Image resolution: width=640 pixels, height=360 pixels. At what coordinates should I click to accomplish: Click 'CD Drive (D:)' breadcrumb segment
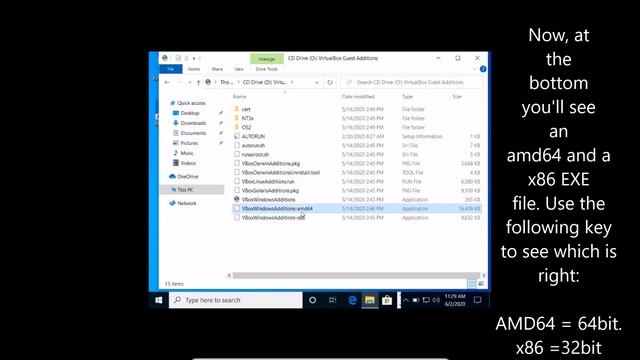pos(265,82)
